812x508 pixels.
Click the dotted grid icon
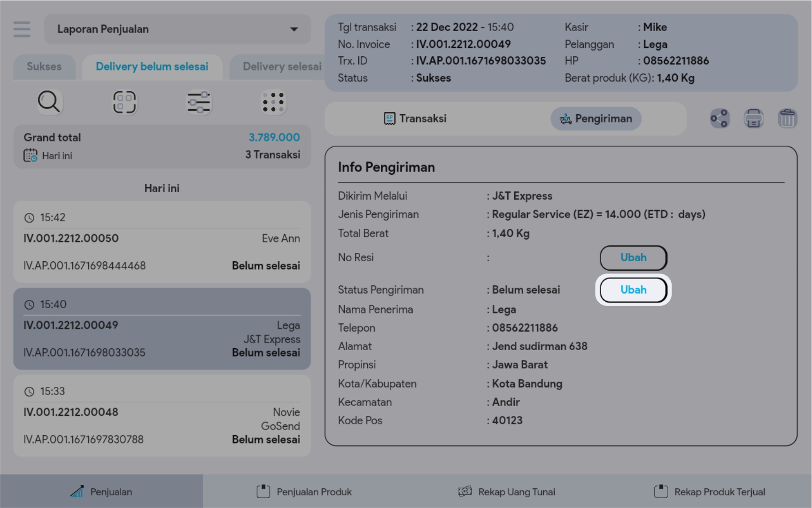coord(273,102)
